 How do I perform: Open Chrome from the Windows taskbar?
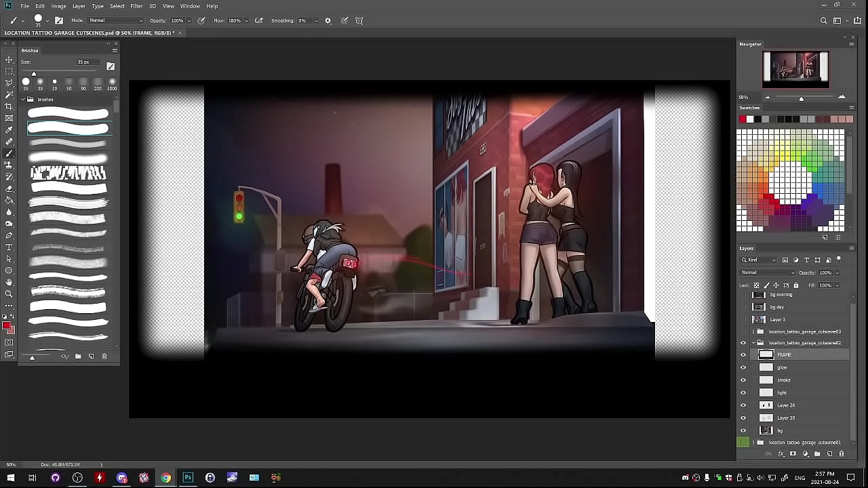[165, 478]
